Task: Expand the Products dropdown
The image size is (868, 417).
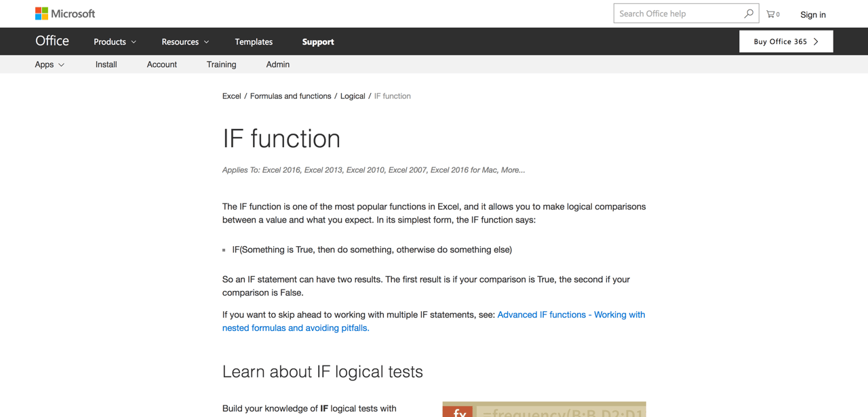Action: coord(114,41)
